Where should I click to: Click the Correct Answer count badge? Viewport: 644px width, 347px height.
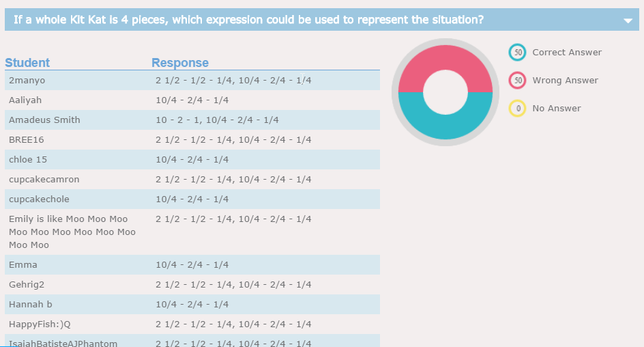[518, 52]
